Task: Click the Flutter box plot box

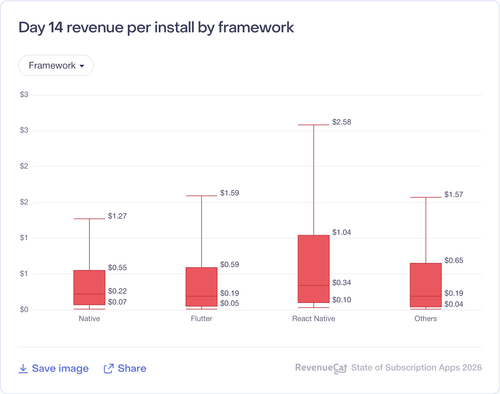Action: (202, 287)
